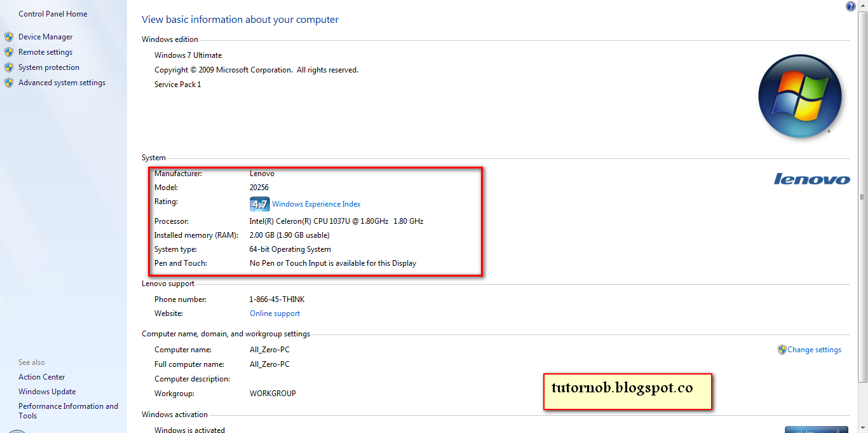Open Advanced system settings link
This screenshot has width=868, height=433.
62,83
